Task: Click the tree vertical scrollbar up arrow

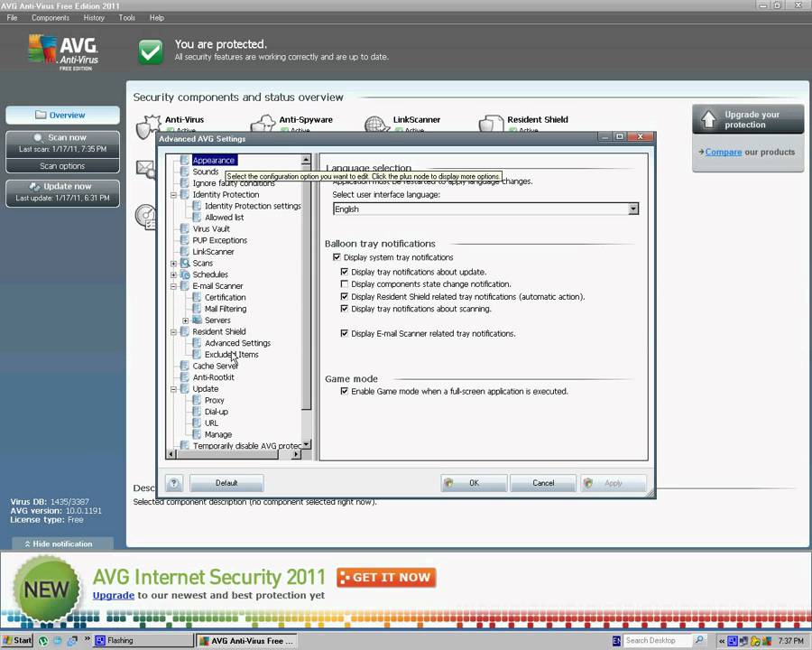Action: (306, 160)
